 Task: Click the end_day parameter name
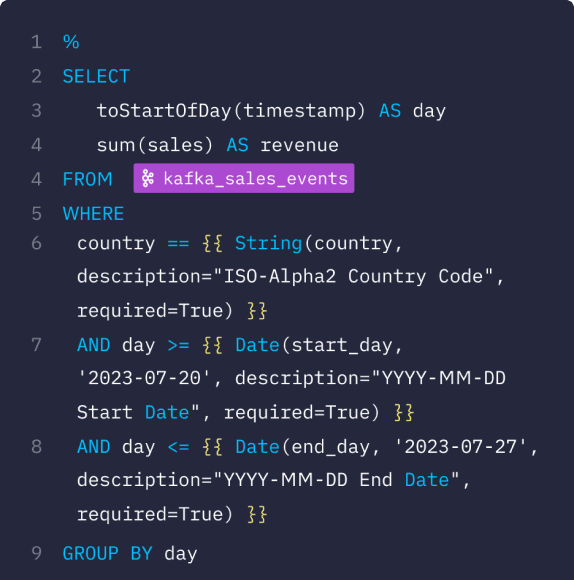(331, 447)
